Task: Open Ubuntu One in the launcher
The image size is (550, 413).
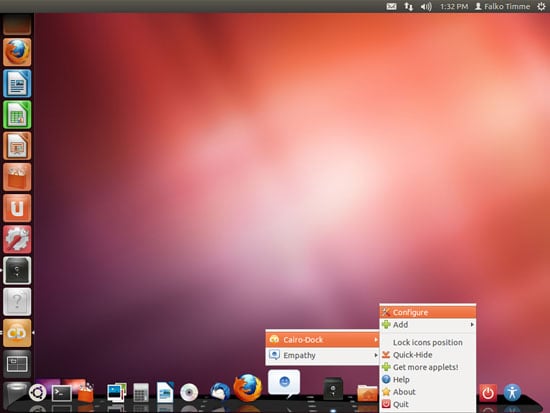Action: pyautogui.click(x=17, y=208)
